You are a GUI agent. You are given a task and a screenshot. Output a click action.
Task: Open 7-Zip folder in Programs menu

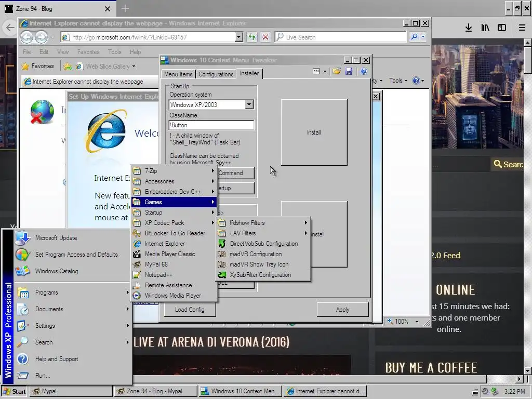click(175, 170)
